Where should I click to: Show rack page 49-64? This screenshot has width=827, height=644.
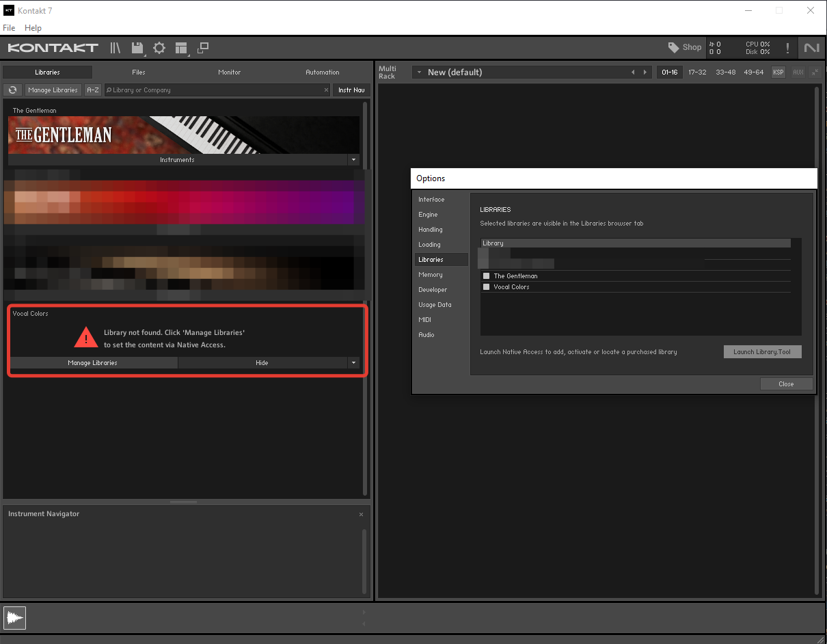[754, 72]
